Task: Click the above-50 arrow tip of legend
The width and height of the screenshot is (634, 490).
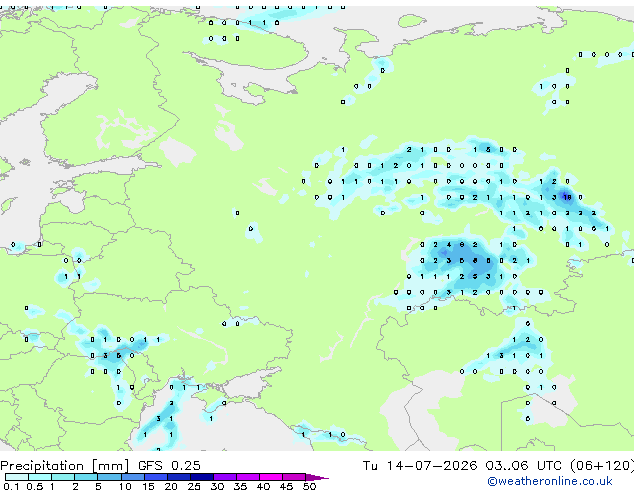Action: 317,477
